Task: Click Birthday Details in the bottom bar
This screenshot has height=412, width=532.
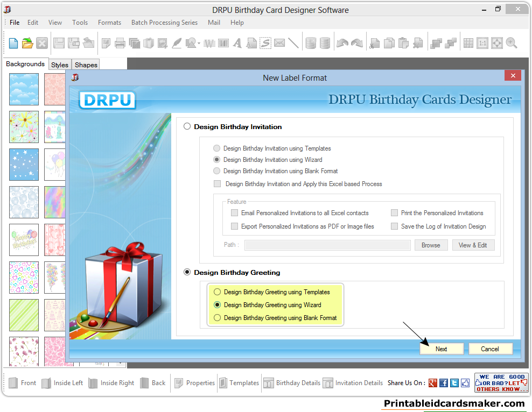Action: [292, 383]
